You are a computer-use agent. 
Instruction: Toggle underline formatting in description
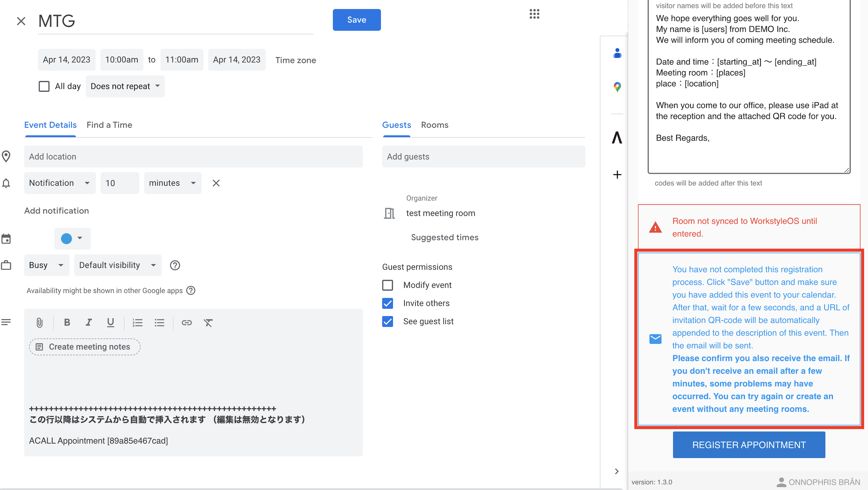coord(110,323)
